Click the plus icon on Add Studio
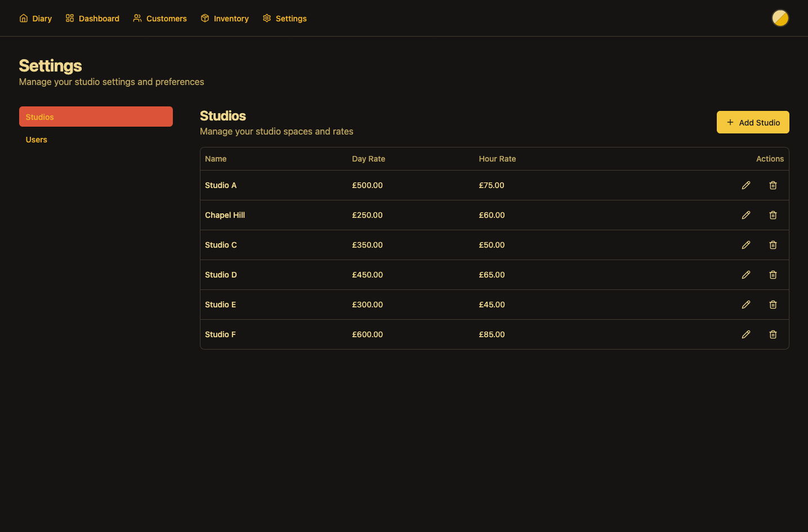 [x=730, y=122]
